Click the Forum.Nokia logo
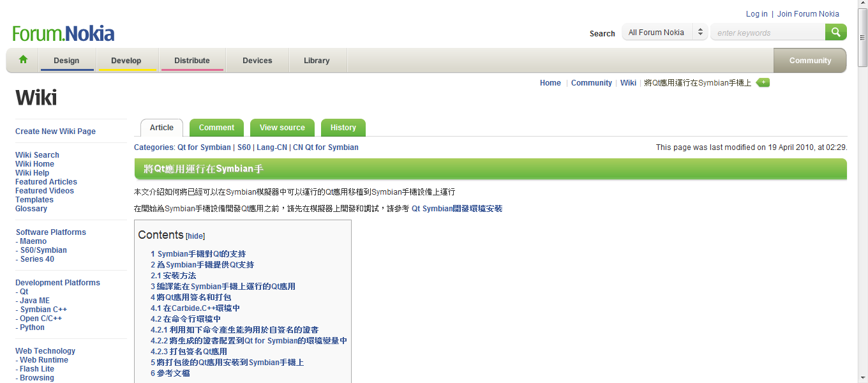 click(63, 33)
